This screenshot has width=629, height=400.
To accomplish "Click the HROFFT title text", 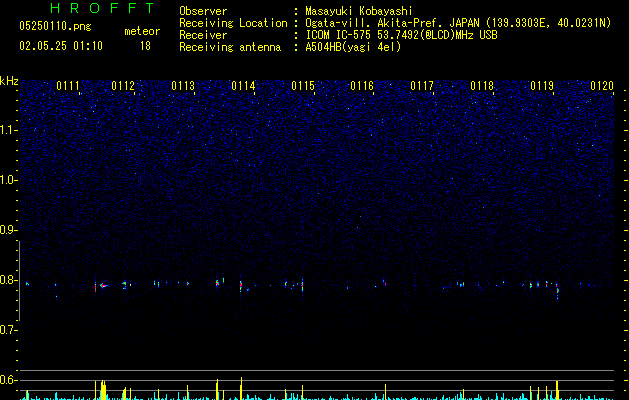I will coord(103,8).
